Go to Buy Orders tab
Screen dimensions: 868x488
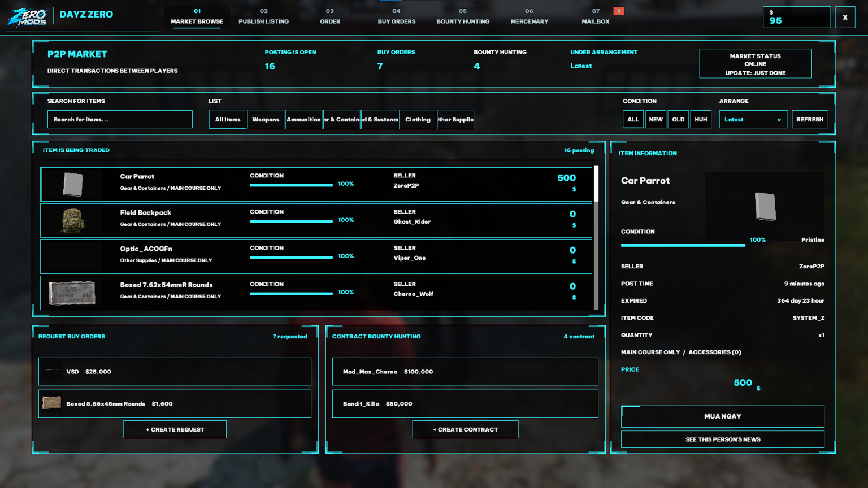pyautogui.click(x=396, y=16)
